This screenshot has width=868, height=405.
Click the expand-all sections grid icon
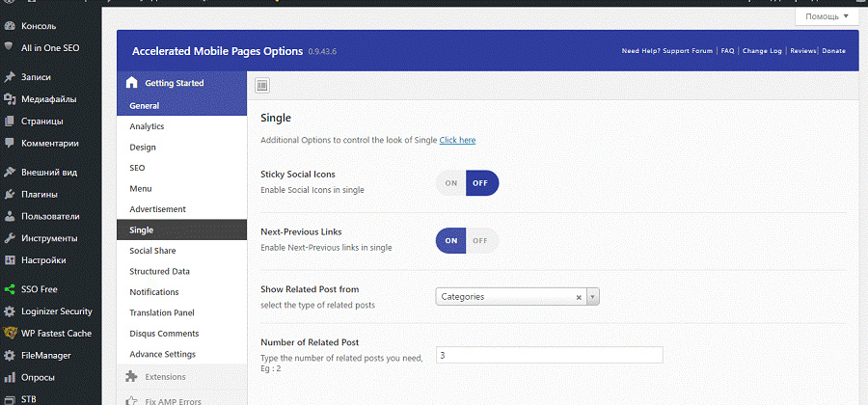[262, 86]
